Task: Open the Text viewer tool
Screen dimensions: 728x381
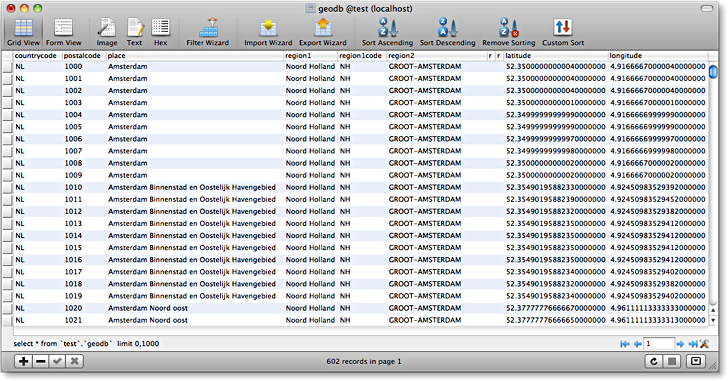Action: pos(135,32)
